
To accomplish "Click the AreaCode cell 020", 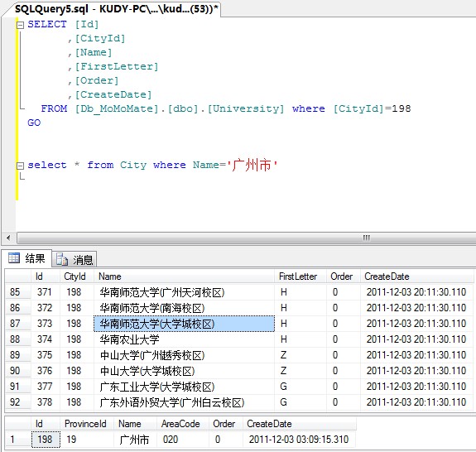I will (x=183, y=440).
